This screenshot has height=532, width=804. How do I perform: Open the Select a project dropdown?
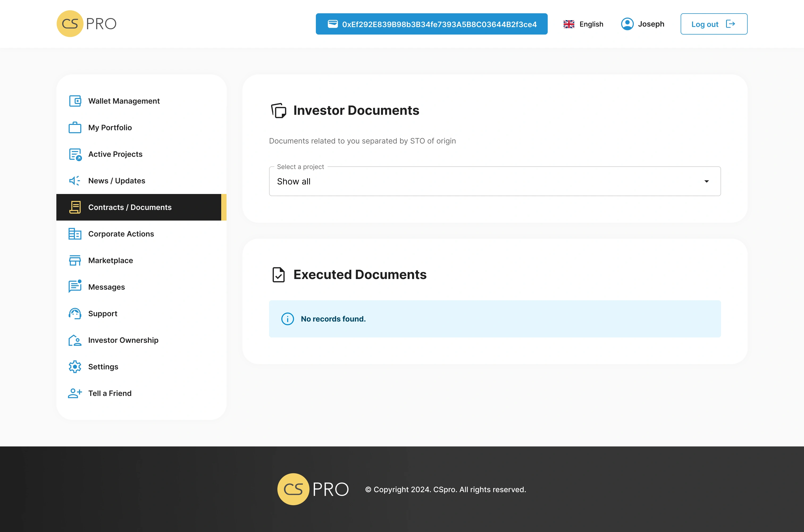(x=494, y=181)
